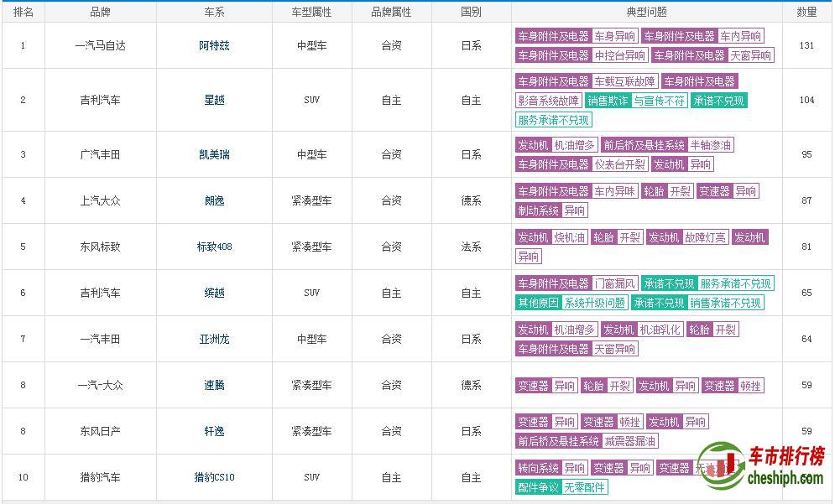Click the brand cell 东风日产

tap(100, 431)
